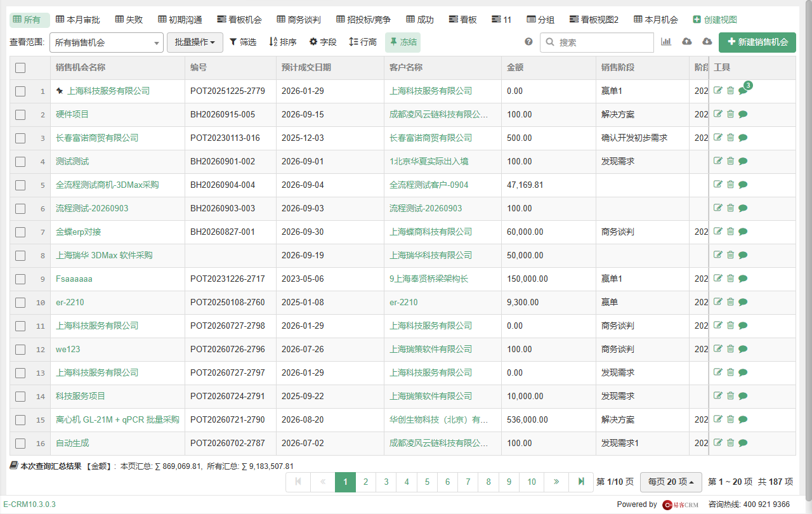
Task: Check the 上海瑞华 3DMax 软件采购 row checkbox
Action: coord(20,256)
